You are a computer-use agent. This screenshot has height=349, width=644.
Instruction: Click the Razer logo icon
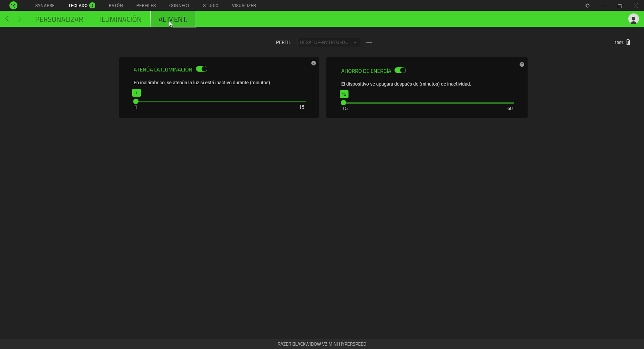pos(13,5)
